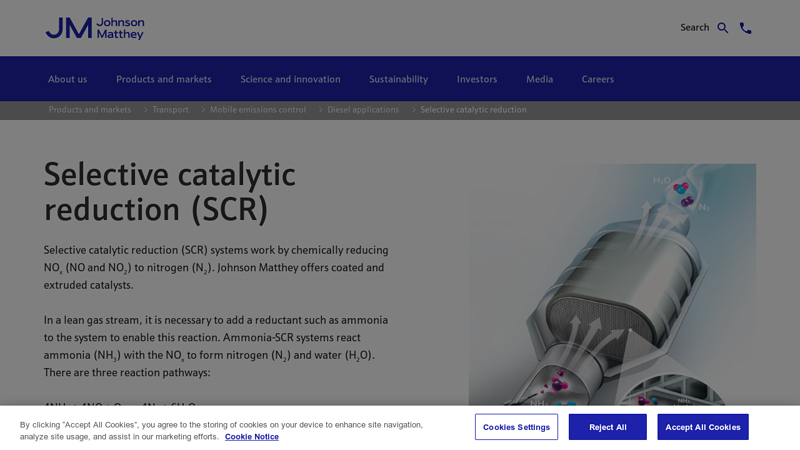Go to the Diesel applications breadcrumb
This screenshot has height=450, width=800.
coord(363,110)
